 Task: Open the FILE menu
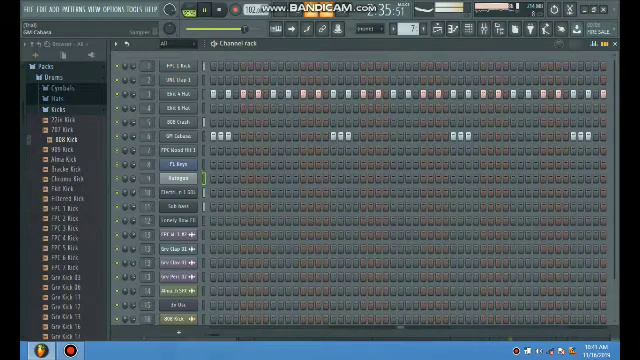[x=29, y=9]
